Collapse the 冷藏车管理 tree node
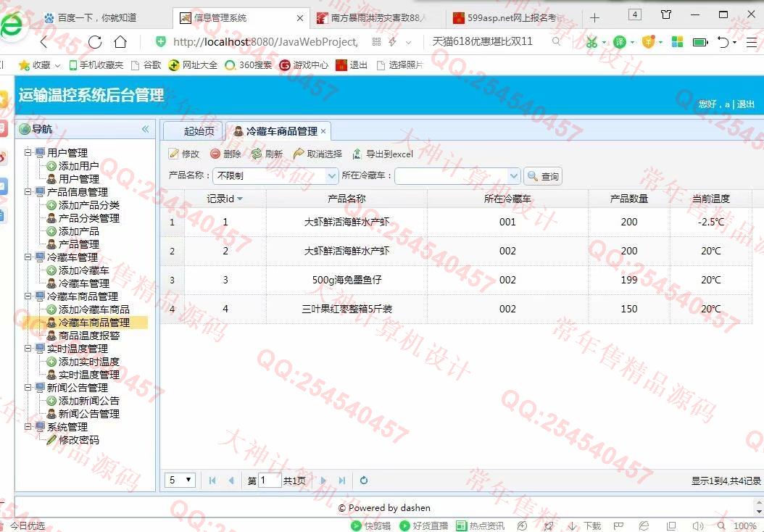Screen dimensions: 764x532 click(28, 257)
